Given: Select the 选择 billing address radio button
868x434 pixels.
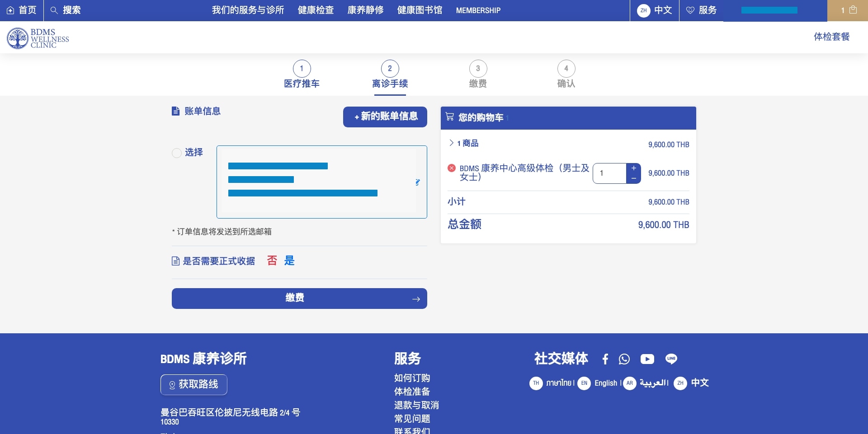Looking at the screenshot, I should [x=177, y=153].
